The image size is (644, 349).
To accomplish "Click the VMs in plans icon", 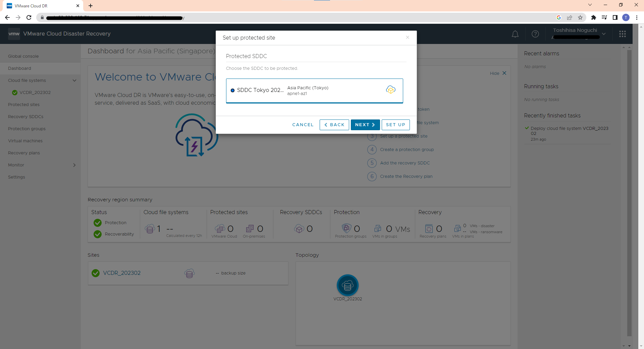I will pyautogui.click(x=457, y=229).
